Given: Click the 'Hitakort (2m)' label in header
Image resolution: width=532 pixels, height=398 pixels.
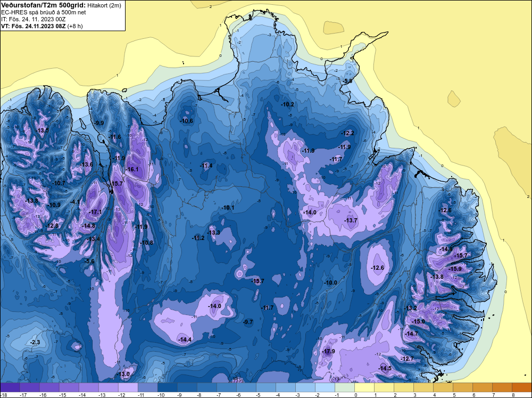Looking at the screenshot, I should pyautogui.click(x=104, y=5).
